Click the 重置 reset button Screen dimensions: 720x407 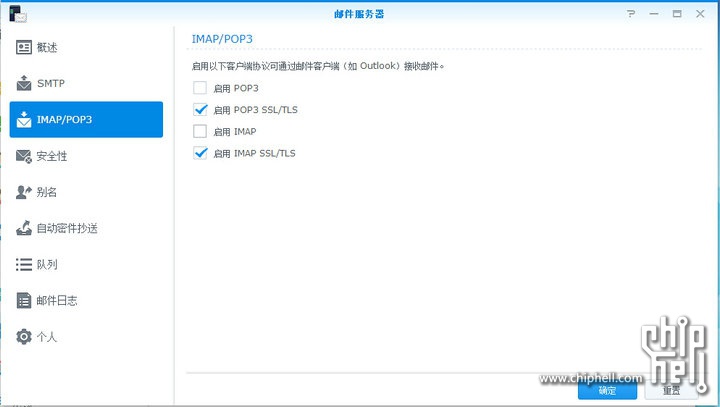click(x=671, y=390)
